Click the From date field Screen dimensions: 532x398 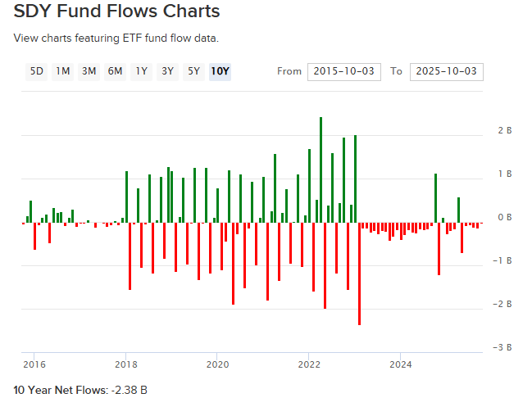pos(344,71)
